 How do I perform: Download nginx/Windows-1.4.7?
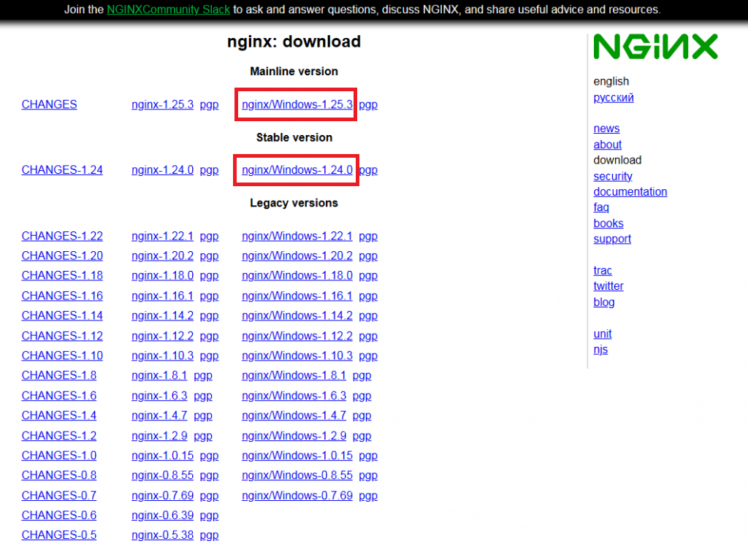[294, 415]
